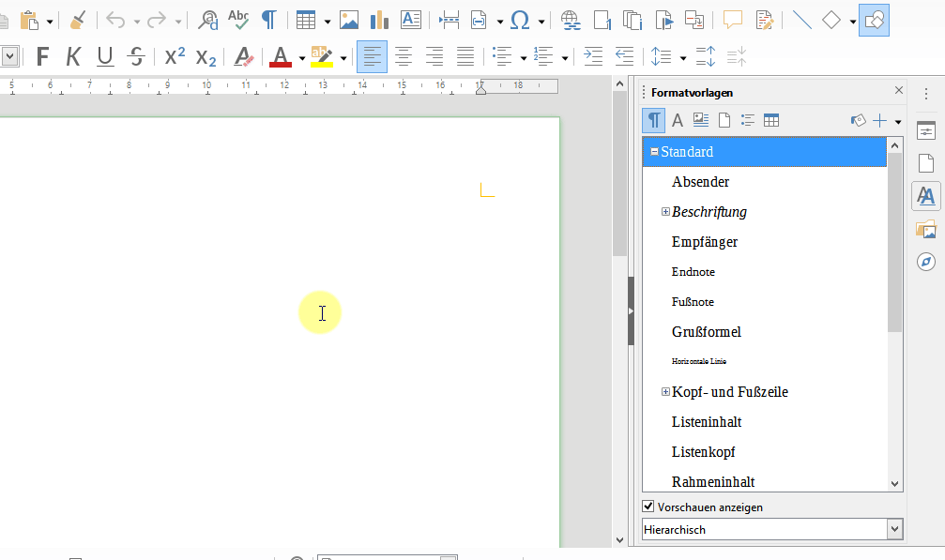Insert a text box
Screen dimensions: 945x560
411,21
